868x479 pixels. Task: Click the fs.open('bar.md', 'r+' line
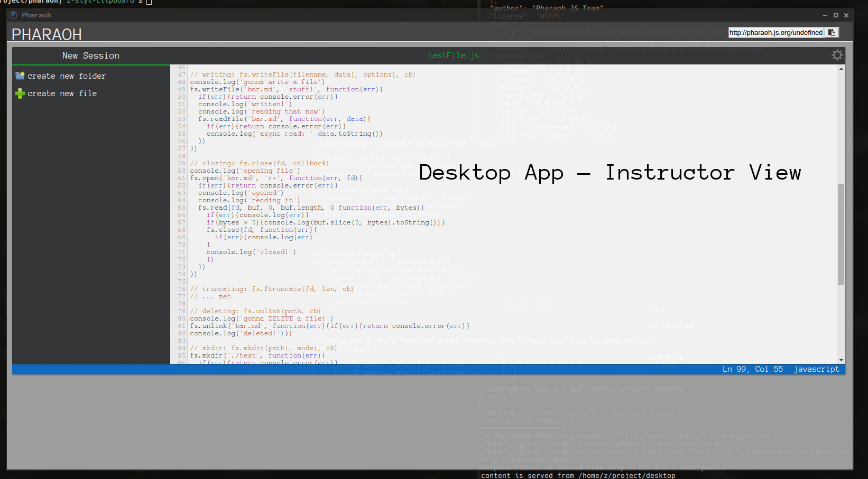pyautogui.click(x=276, y=178)
